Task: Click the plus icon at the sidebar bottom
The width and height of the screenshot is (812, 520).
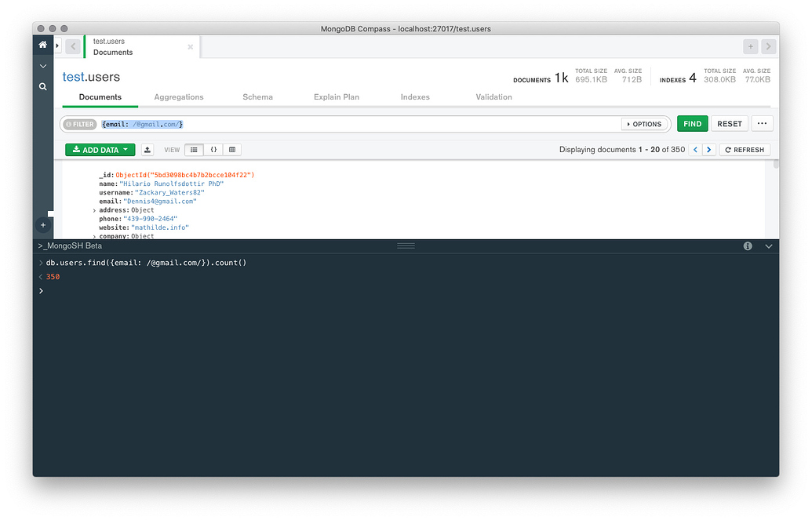Action: click(42, 225)
